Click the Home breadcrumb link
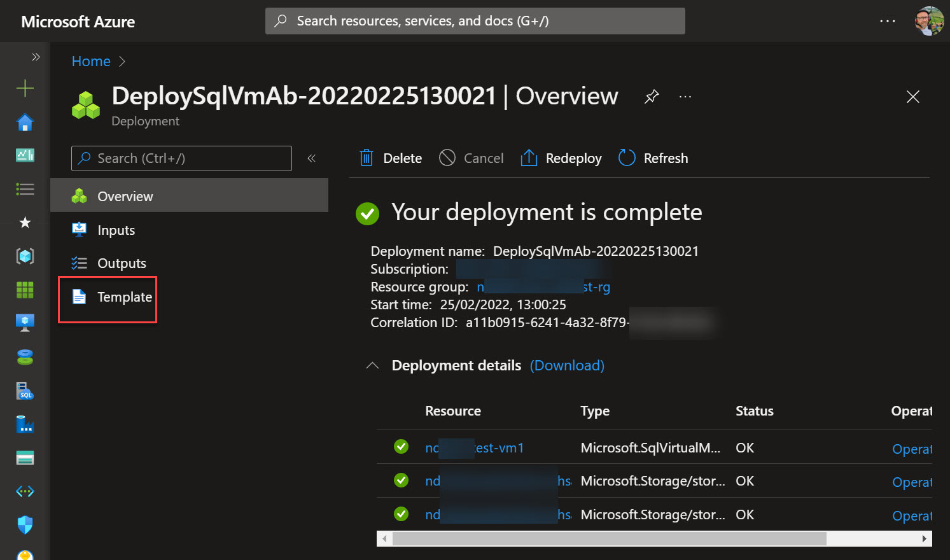Viewport: 950px width, 560px height. (91, 61)
